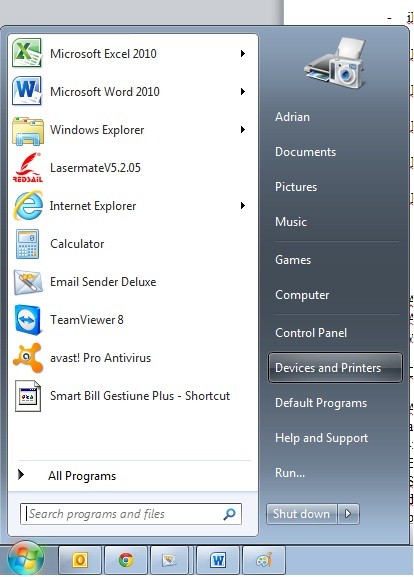Click the All Programs label
414x577 pixels.
pos(82,476)
